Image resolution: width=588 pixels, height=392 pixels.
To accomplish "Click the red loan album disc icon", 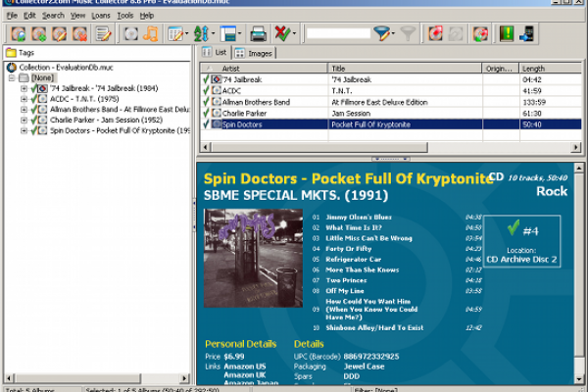I will [x=435, y=34].
